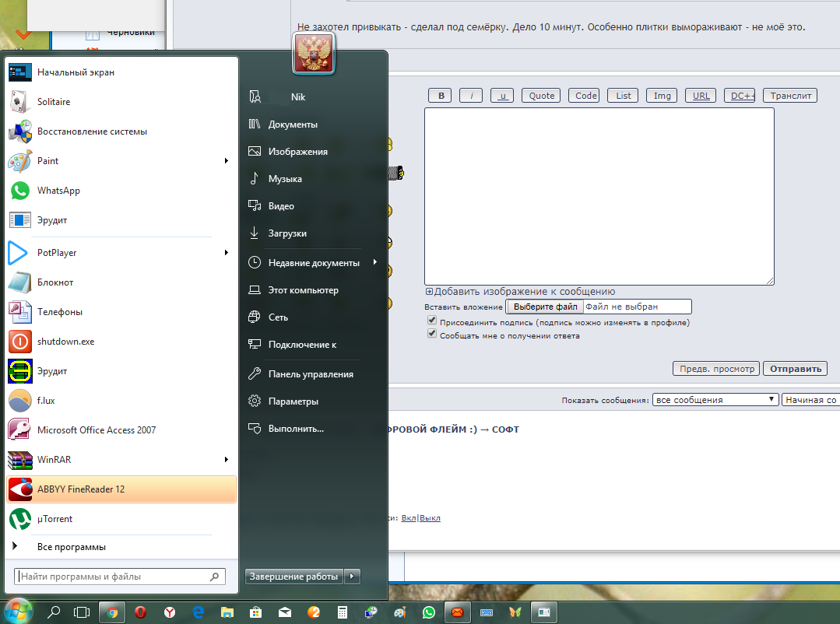Viewport: 840px width, 624px height.
Task: Click the butterfly icon on the taskbar
Action: (x=515, y=612)
